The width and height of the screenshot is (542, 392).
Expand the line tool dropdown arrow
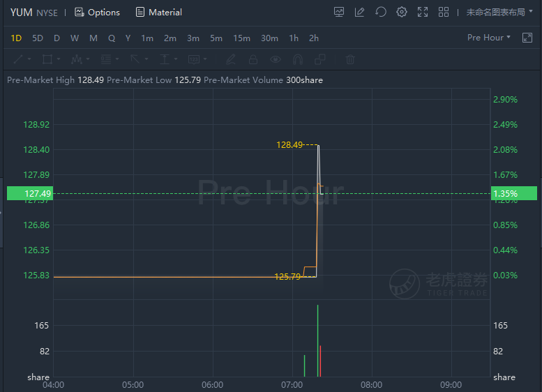pos(29,59)
